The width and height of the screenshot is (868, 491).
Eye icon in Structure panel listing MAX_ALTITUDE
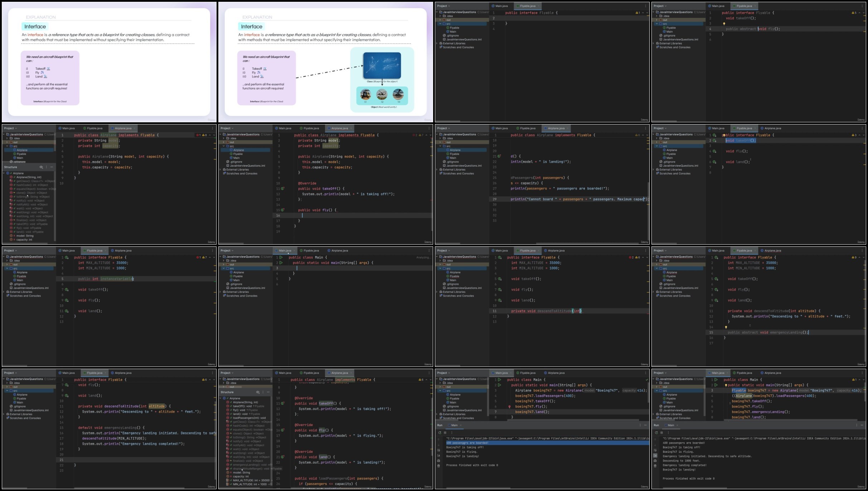[x=258, y=392]
